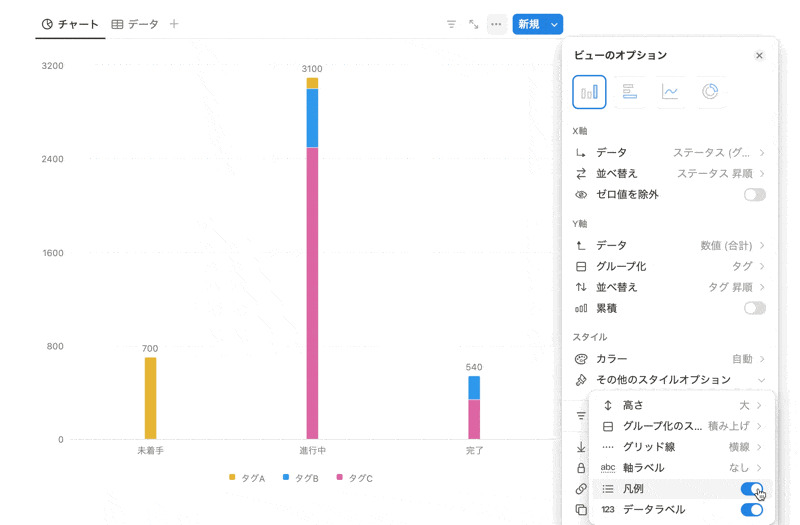Turn off the 凡例 toggle

click(752, 489)
